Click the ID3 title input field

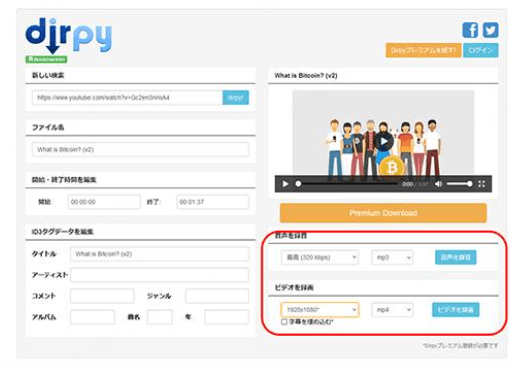(x=159, y=254)
